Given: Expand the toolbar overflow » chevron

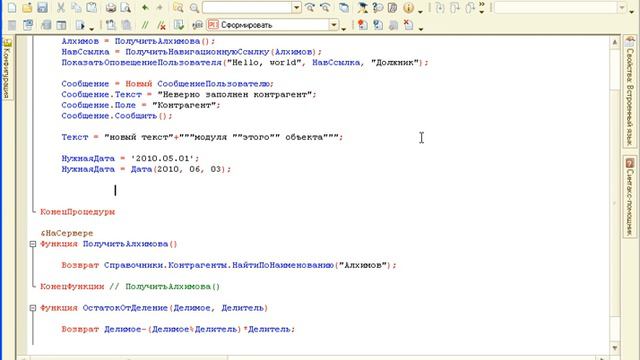Looking at the screenshot, I should pos(482,4).
